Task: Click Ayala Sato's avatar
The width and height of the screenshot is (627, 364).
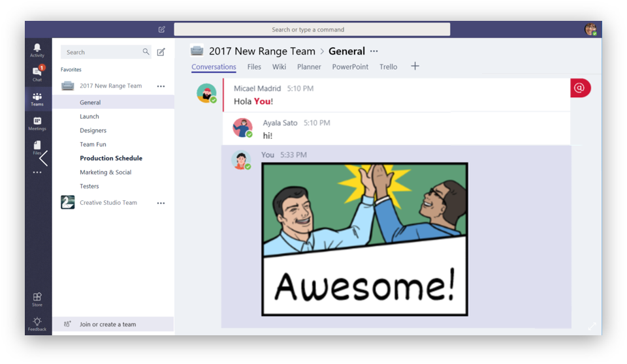Action: click(x=243, y=128)
